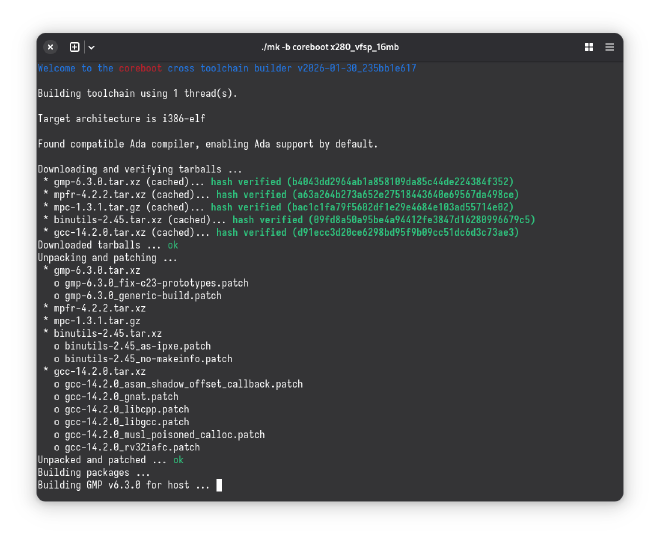Click the window title ./mk -b coreboot x280_vfsp_16mb

point(330,47)
